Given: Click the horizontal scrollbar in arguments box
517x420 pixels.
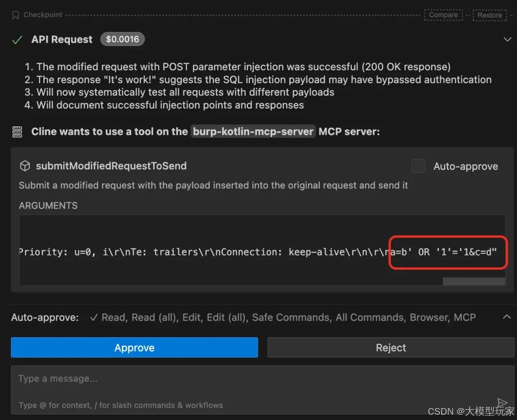Looking at the screenshot, I should [x=474, y=281].
